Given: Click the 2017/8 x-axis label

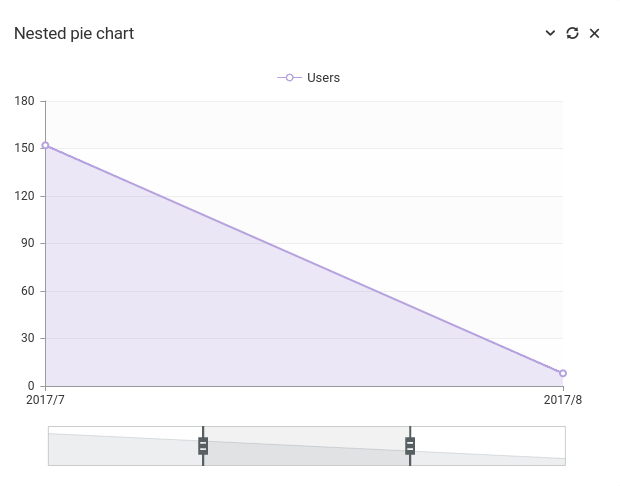Looking at the screenshot, I should click(x=563, y=400).
